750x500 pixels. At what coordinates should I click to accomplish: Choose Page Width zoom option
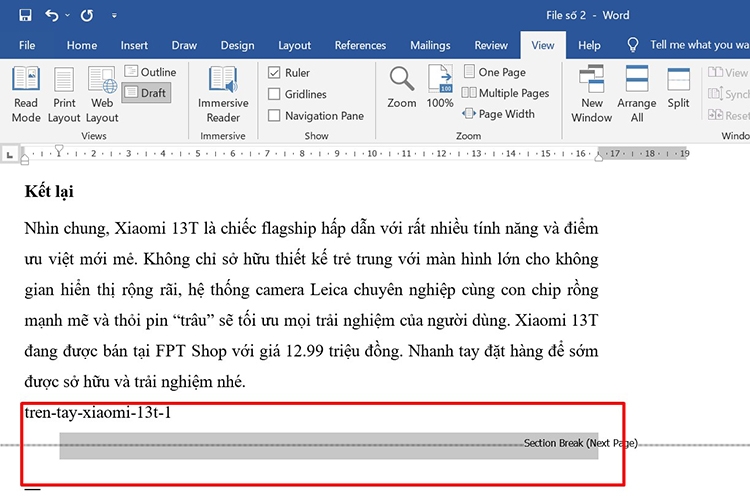coord(498,114)
